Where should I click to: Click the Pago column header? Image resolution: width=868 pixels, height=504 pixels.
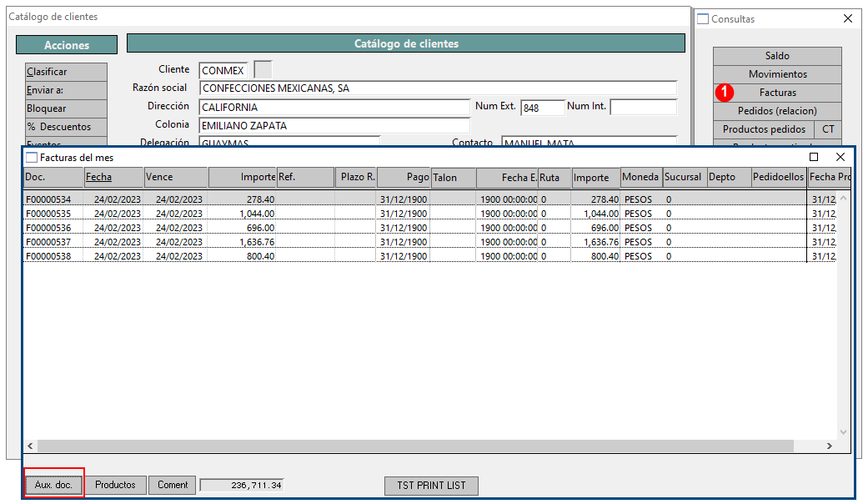click(x=404, y=177)
